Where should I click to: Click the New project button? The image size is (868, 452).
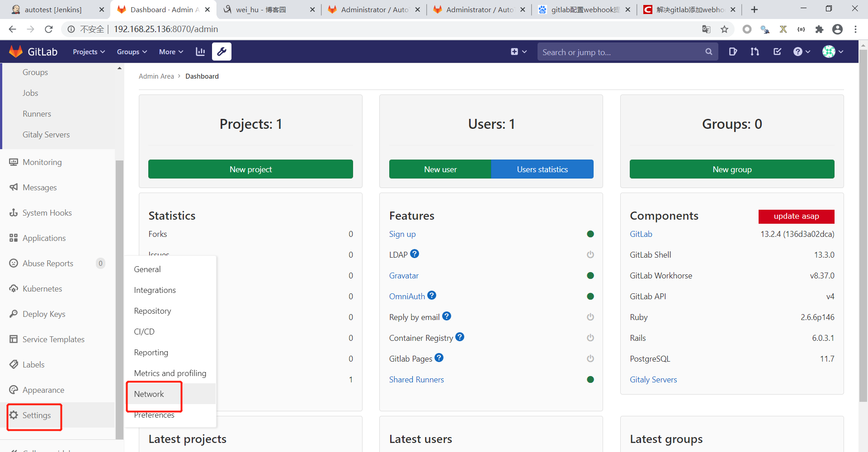(x=250, y=169)
